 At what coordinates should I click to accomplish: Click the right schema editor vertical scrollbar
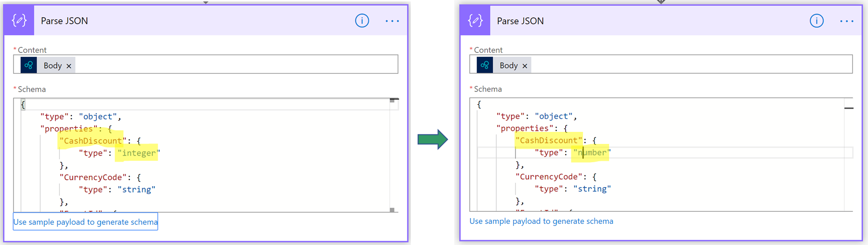click(849, 155)
